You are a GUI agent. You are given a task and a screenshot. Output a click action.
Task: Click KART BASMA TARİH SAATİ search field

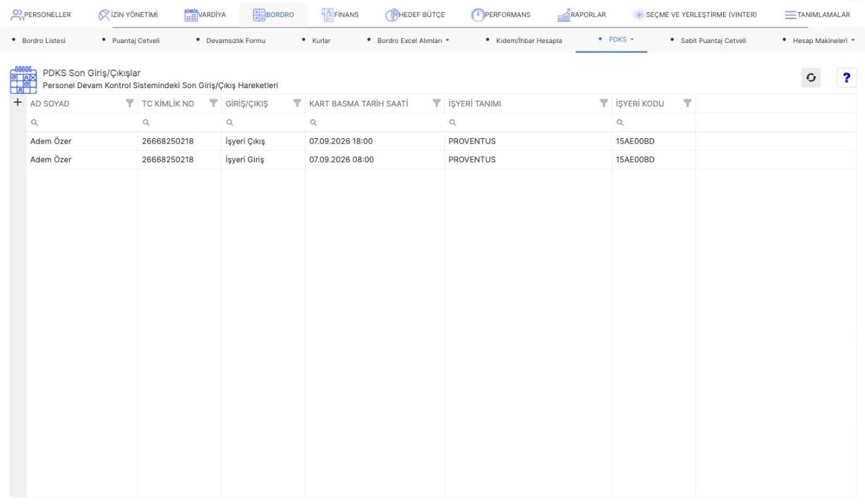[x=375, y=122]
